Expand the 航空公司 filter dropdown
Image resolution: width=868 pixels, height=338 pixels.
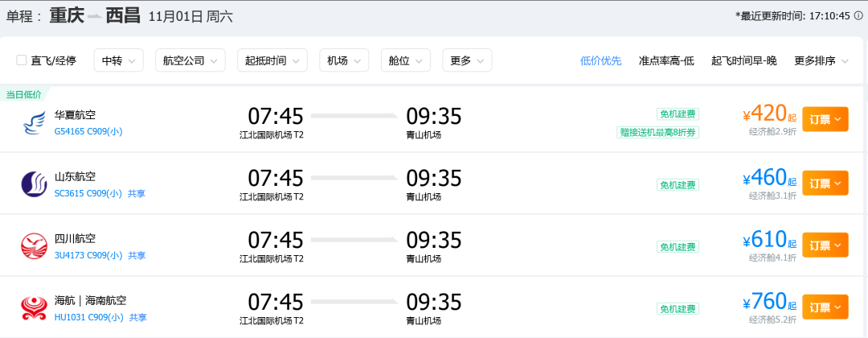tap(190, 60)
